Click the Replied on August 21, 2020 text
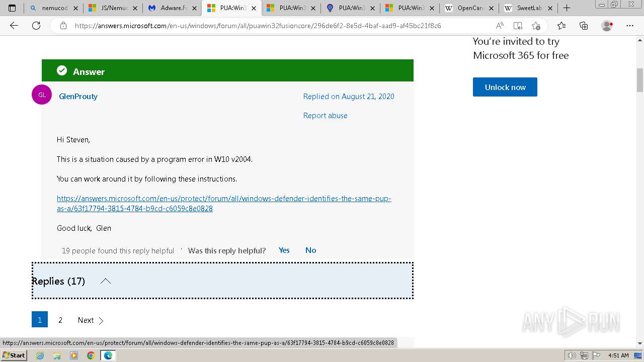Image resolution: width=644 pixels, height=362 pixels. tap(349, 96)
